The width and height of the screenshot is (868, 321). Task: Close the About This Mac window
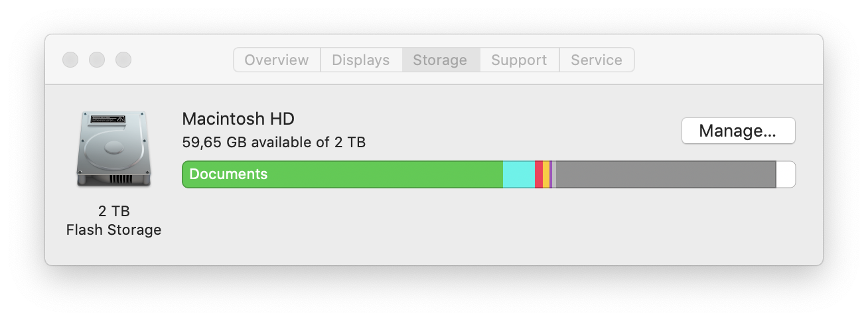coord(70,60)
